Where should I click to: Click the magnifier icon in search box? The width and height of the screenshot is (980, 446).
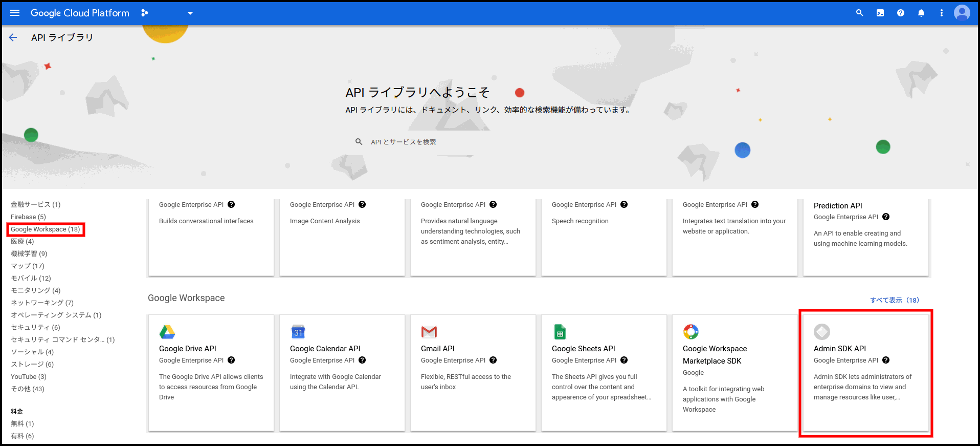(x=359, y=142)
